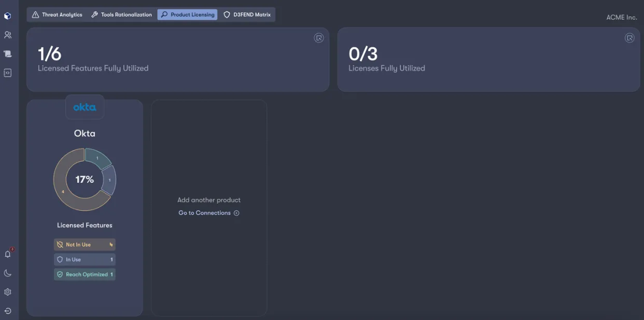The image size is (644, 320).
Task: Click the In Use legend item
Action: (x=85, y=259)
